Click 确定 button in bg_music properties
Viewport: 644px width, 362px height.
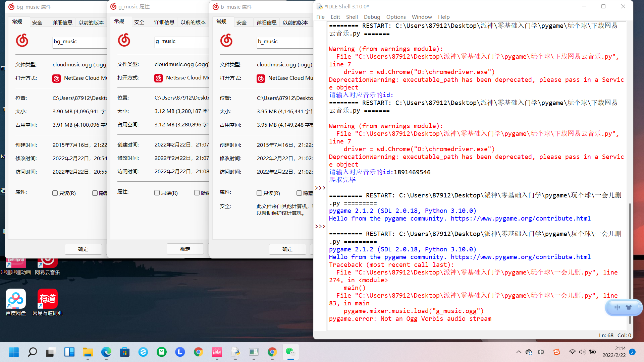83,249
